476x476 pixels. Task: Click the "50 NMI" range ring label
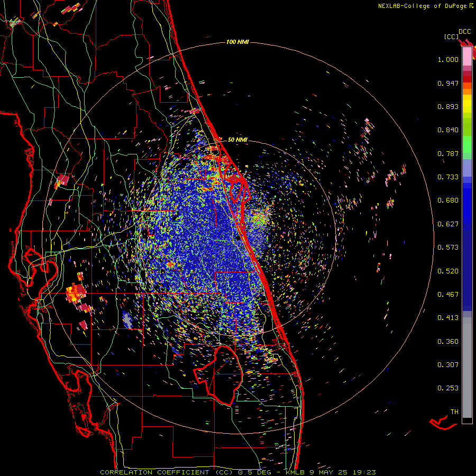237,140
